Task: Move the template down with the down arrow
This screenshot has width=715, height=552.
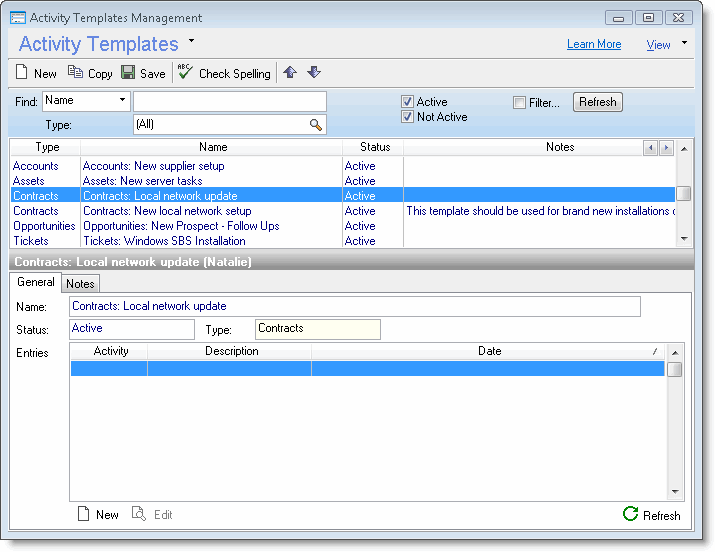Action: tap(313, 72)
